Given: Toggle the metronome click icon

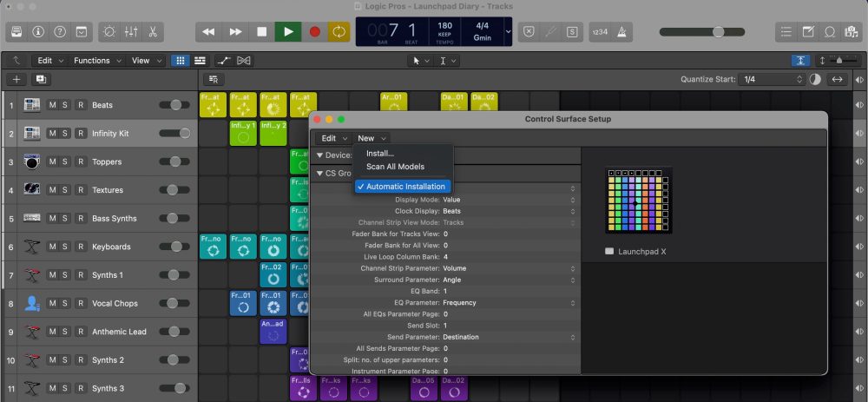Looking at the screenshot, I should [x=621, y=32].
